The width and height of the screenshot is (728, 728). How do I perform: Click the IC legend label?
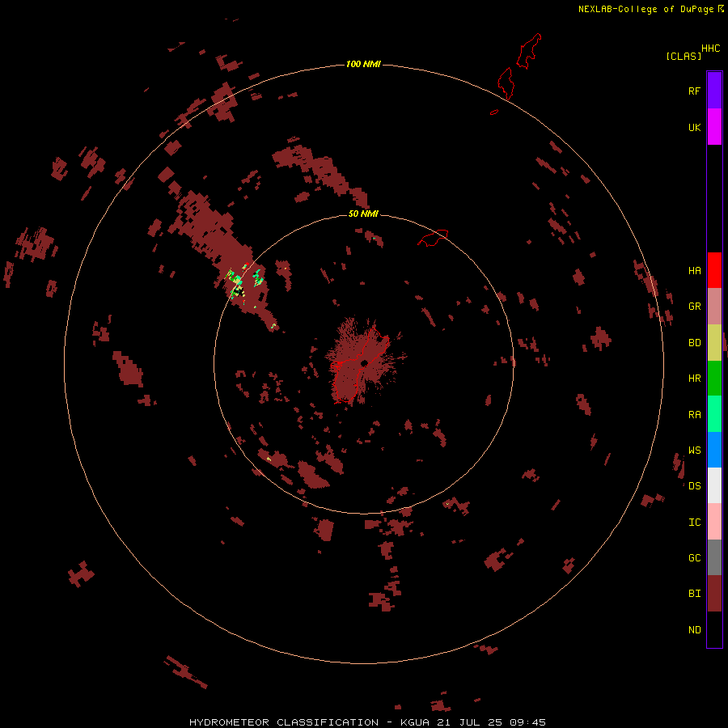pos(694,523)
